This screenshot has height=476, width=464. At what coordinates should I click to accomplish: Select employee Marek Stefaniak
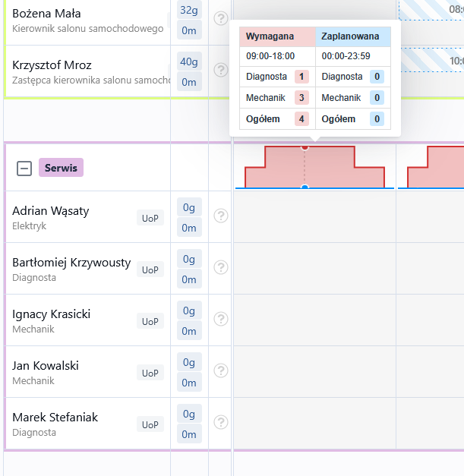tap(55, 418)
